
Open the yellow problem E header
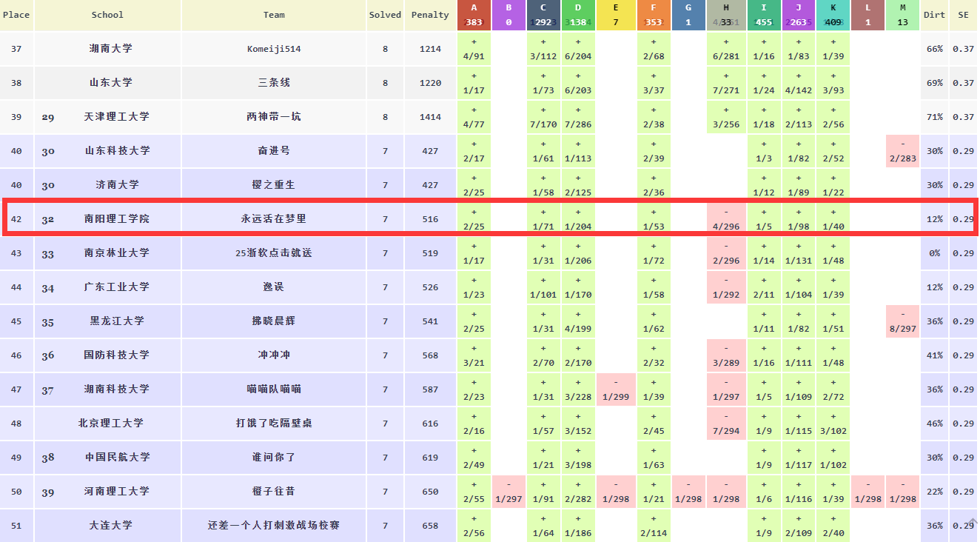pos(616,15)
